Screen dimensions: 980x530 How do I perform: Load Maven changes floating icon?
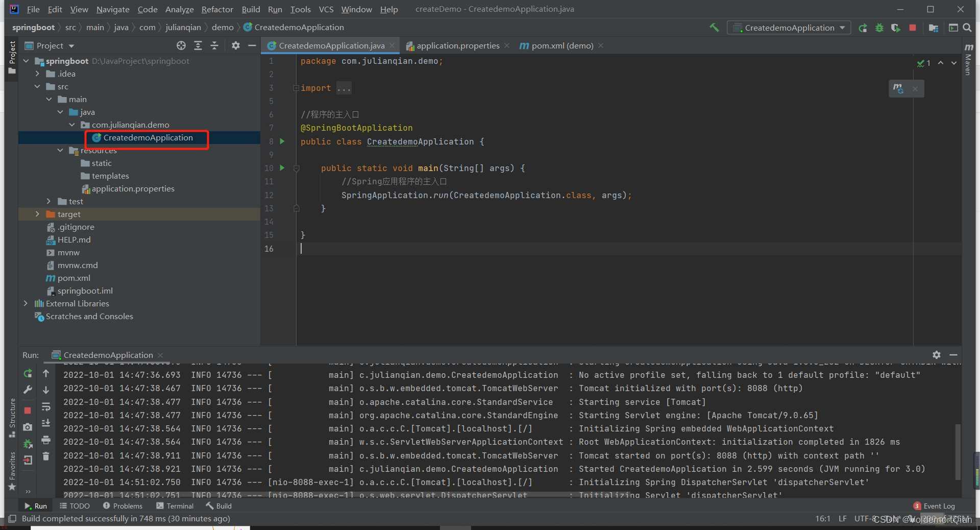(898, 88)
